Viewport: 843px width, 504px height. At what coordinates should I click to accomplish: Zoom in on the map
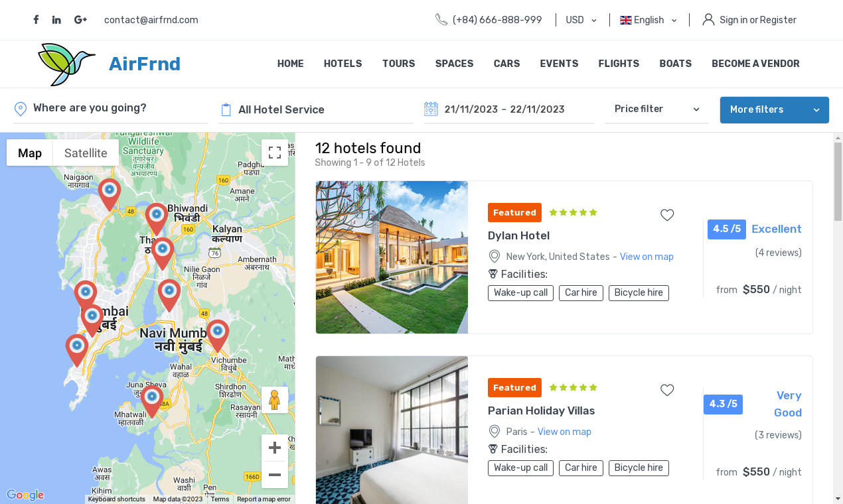[275, 448]
